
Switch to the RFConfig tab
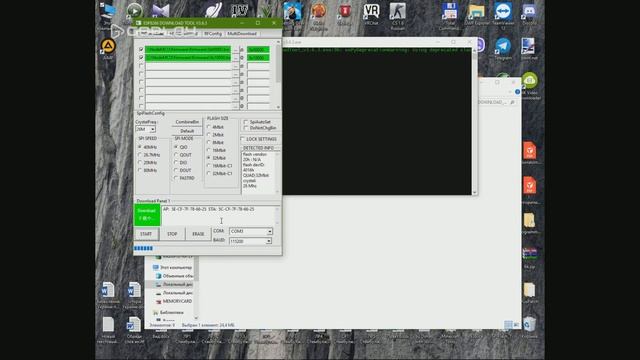(x=213, y=33)
